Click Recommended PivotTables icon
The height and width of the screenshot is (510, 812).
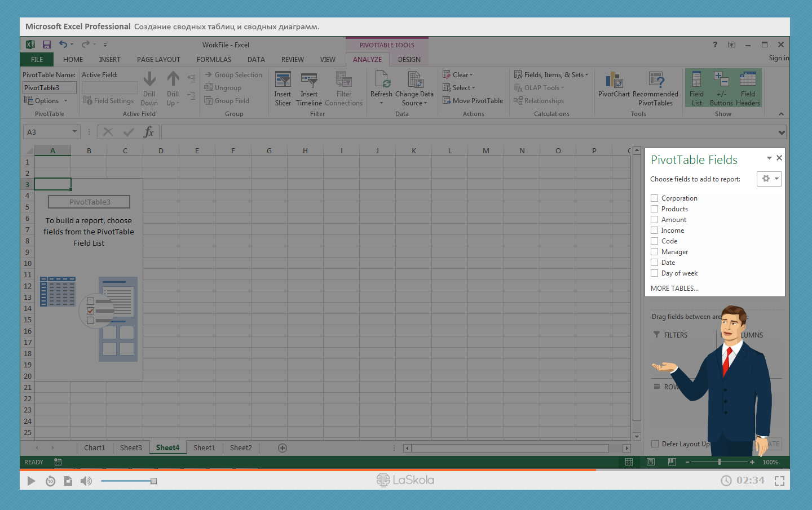(655, 81)
